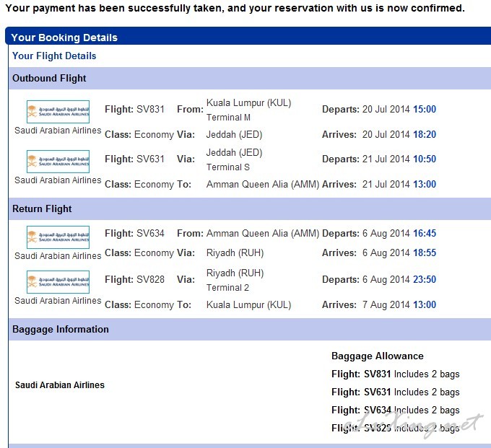Image resolution: width=491 pixels, height=448 pixels.
Task: Click the SV831 Includes 2 bags line
Action: coord(396,374)
